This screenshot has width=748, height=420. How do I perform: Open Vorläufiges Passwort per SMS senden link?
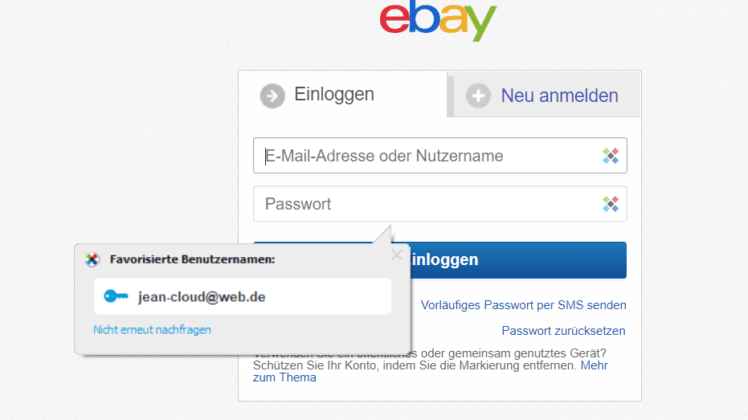(x=523, y=305)
